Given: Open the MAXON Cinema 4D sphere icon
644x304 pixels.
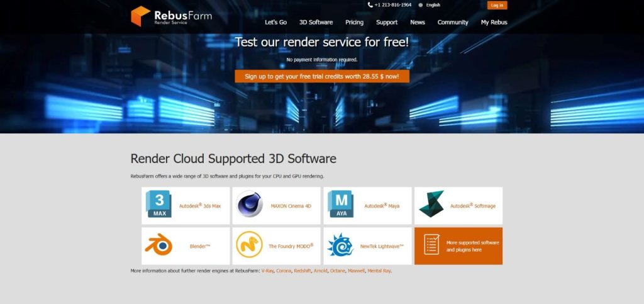Looking at the screenshot, I should (x=249, y=204).
